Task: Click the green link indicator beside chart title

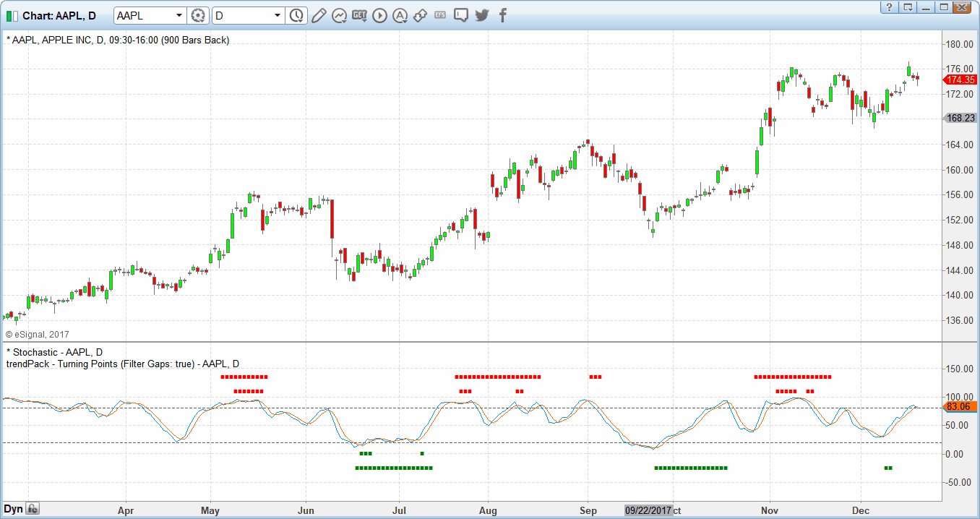Action: [12, 16]
